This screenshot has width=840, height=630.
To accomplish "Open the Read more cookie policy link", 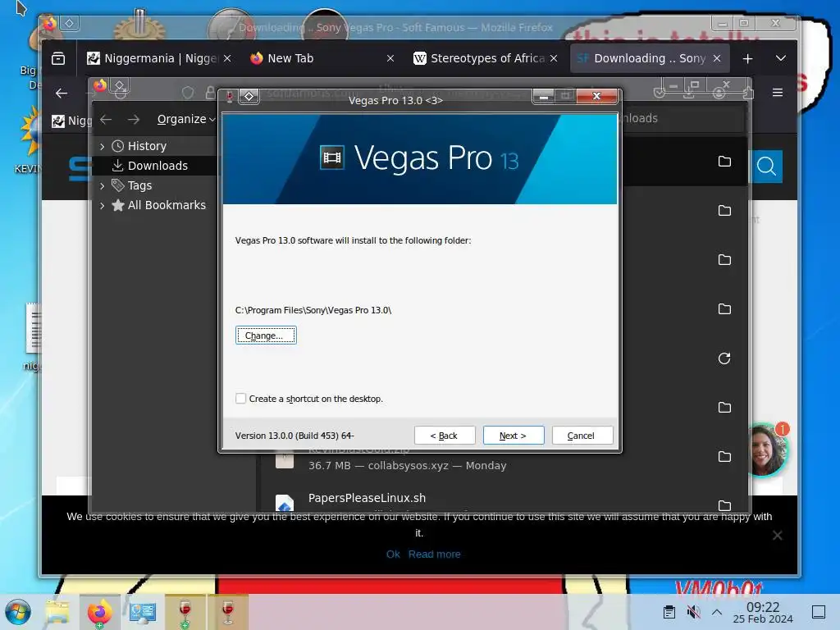I will click(435, 554).
